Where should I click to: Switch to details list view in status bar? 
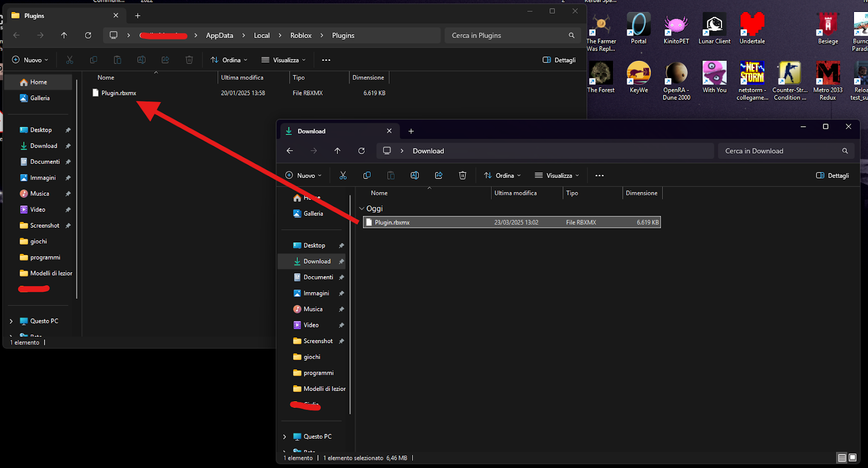coord(841,458)
